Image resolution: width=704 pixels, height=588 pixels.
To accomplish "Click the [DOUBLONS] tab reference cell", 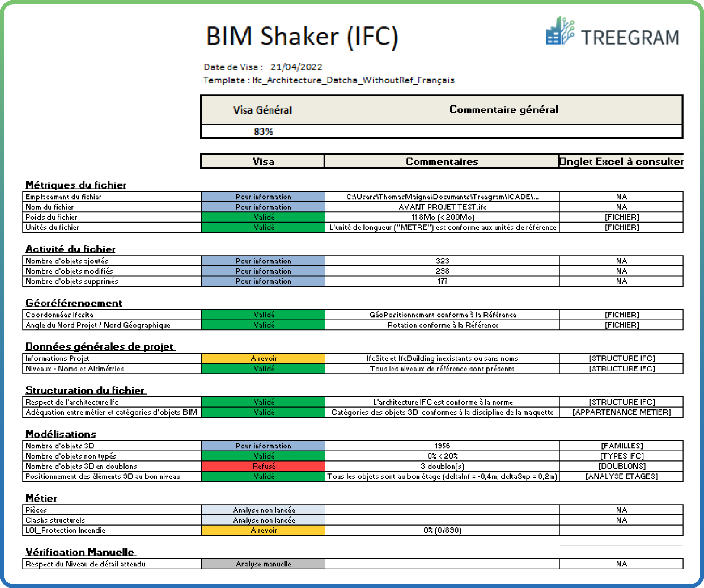I will pyautogui.click(x=621, y=466).
